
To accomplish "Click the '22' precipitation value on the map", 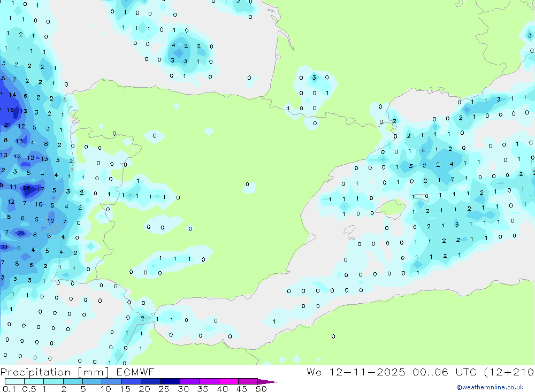I will coord(21,233).
